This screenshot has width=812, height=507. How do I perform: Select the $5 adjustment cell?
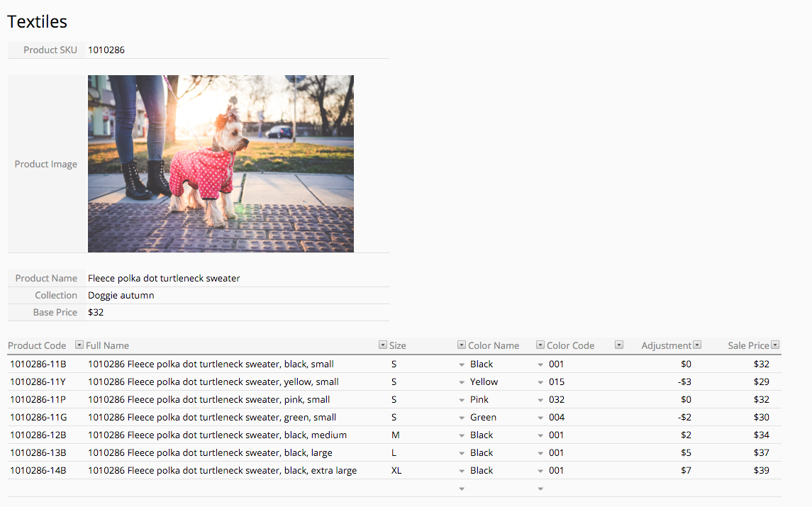pos(686,452)
